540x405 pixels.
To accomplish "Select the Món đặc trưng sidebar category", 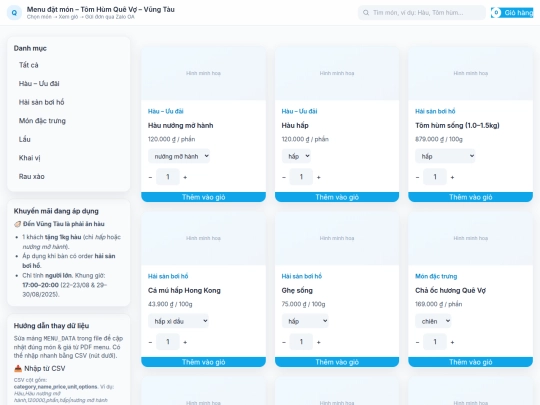I will [69, 121].
